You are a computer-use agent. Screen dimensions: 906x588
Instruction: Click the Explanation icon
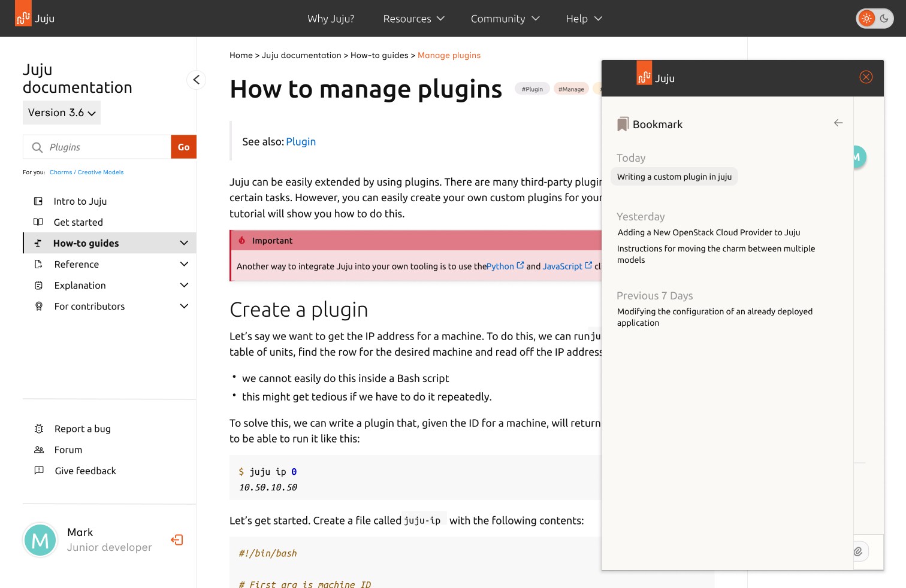pyautogui.click(x=38, y=286)
